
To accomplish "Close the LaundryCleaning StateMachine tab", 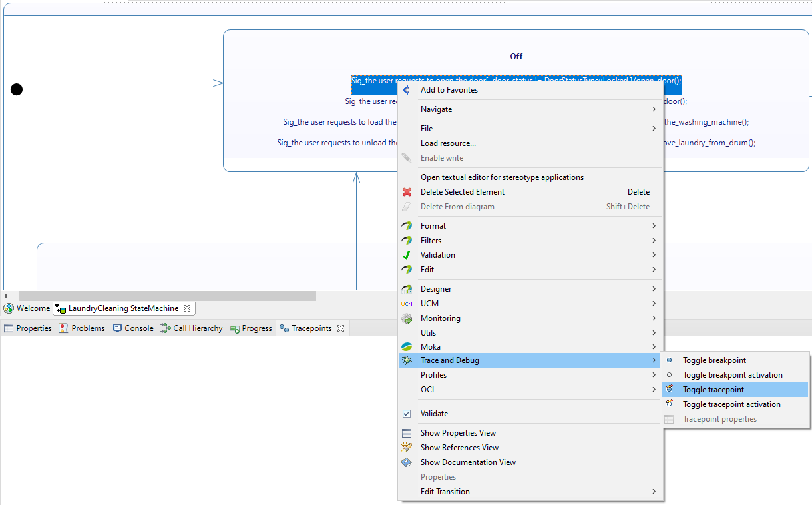I will (x=187, y=308).
